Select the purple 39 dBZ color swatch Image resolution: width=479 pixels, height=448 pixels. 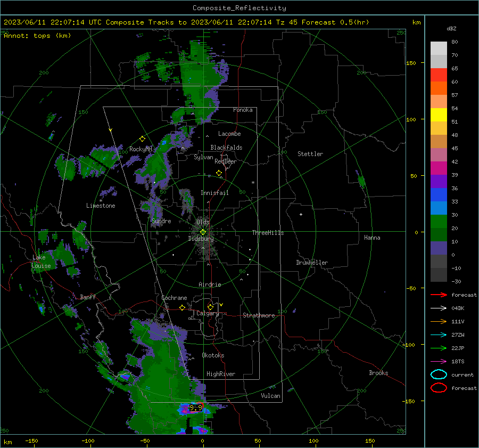tap(439, 181)
